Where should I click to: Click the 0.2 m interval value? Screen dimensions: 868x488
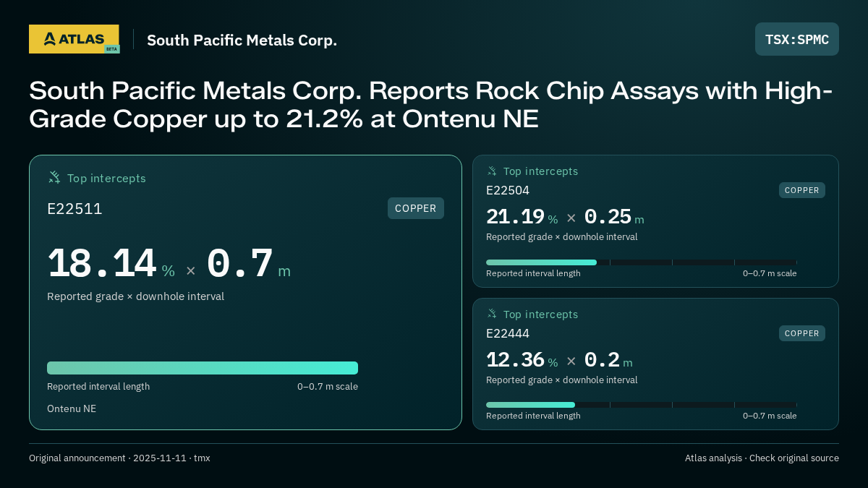point(608,359)
